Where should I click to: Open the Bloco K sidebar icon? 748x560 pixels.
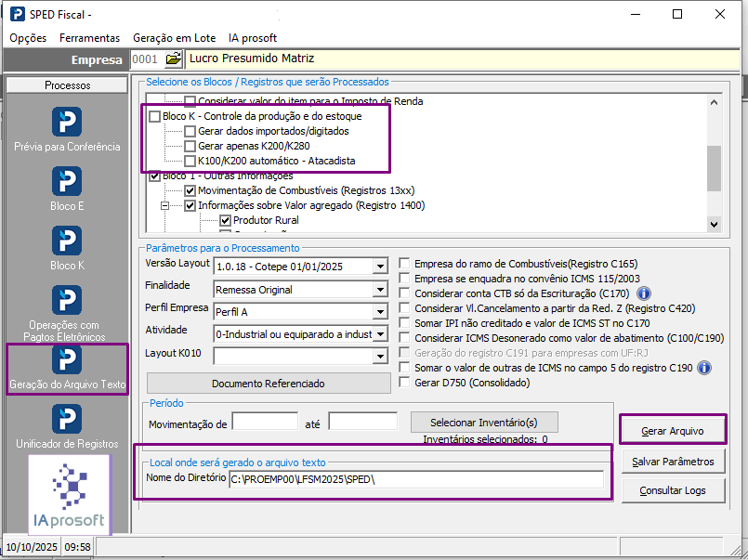(x=67, y=242)
